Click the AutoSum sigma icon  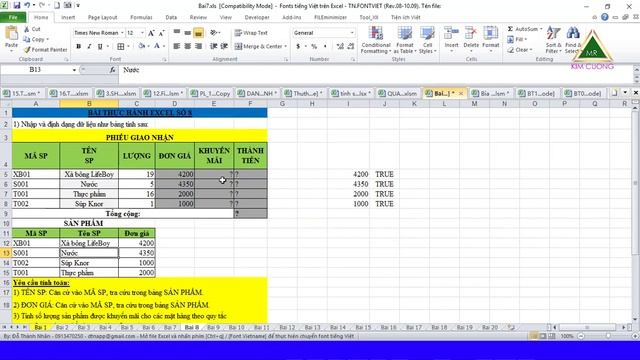(x=510, y=29)
